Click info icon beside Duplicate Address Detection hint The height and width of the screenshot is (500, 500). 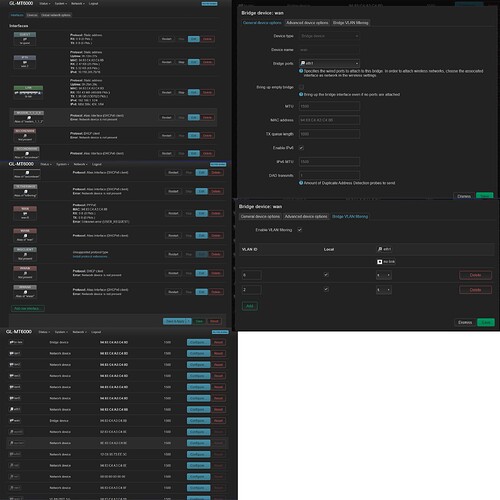301,183
